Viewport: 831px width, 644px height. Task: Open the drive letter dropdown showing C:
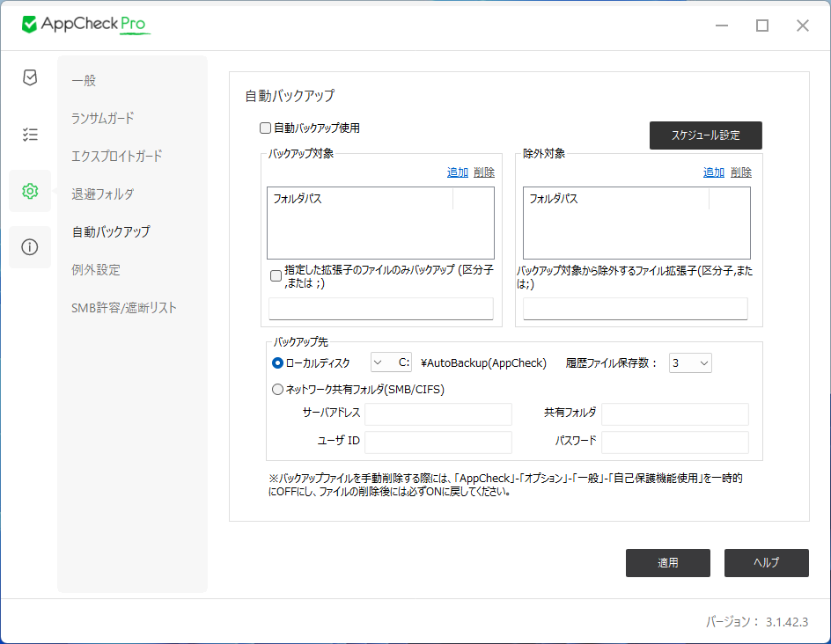point(391,362)
